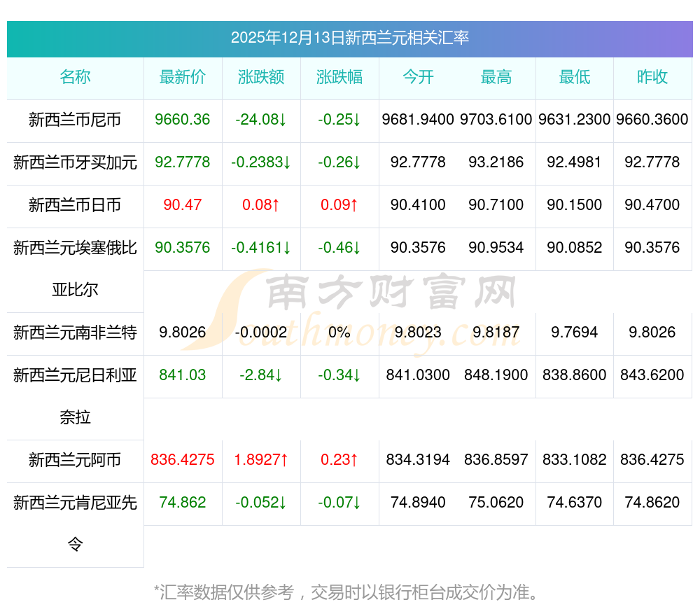Click the red 90.47 latest price
Image resolution: width=700 pixels, height=614 pixels.
[x=183, y=205]
